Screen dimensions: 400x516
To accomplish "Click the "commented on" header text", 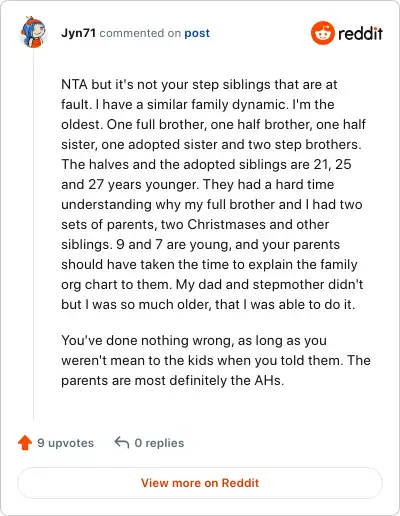I will [x=140, y=33].
